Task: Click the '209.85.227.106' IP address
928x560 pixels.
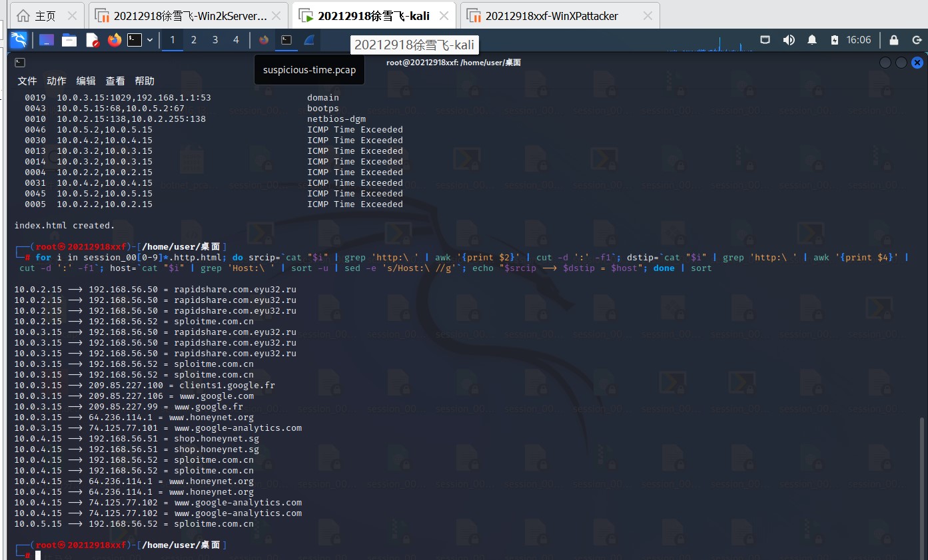Action: pos(126,396)
